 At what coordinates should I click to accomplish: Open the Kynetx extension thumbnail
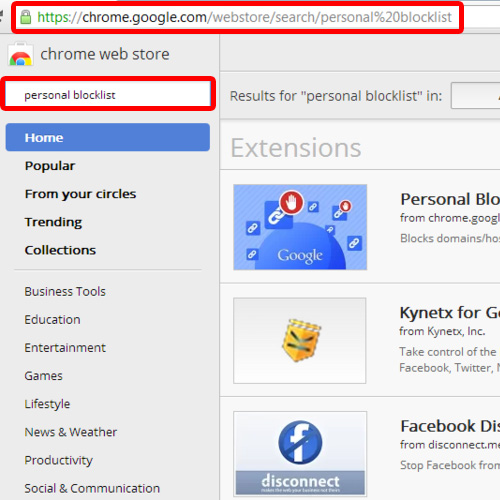(300, 340)
